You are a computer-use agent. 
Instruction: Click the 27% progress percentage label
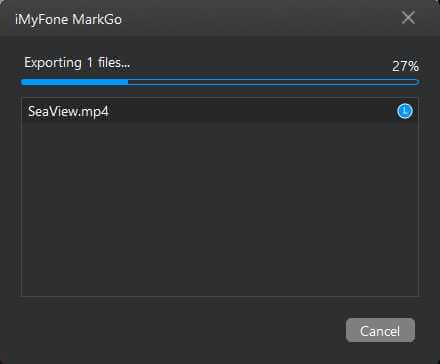(x=405, y=66)
